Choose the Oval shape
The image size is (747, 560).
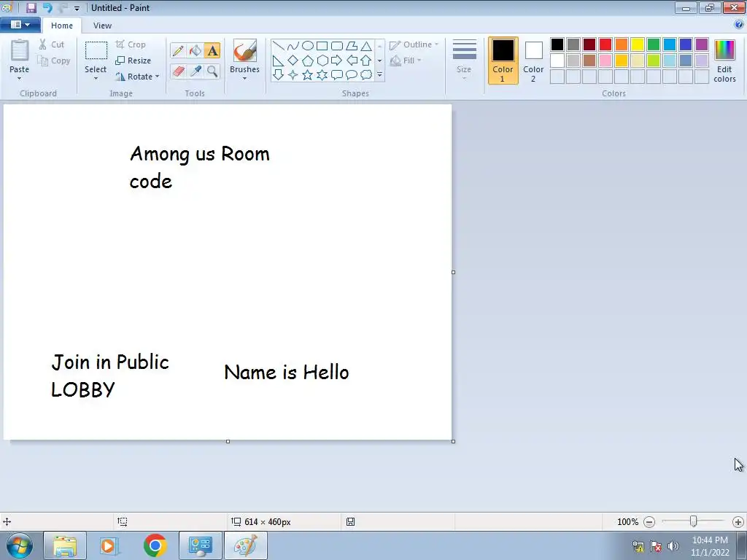[308, 46]
